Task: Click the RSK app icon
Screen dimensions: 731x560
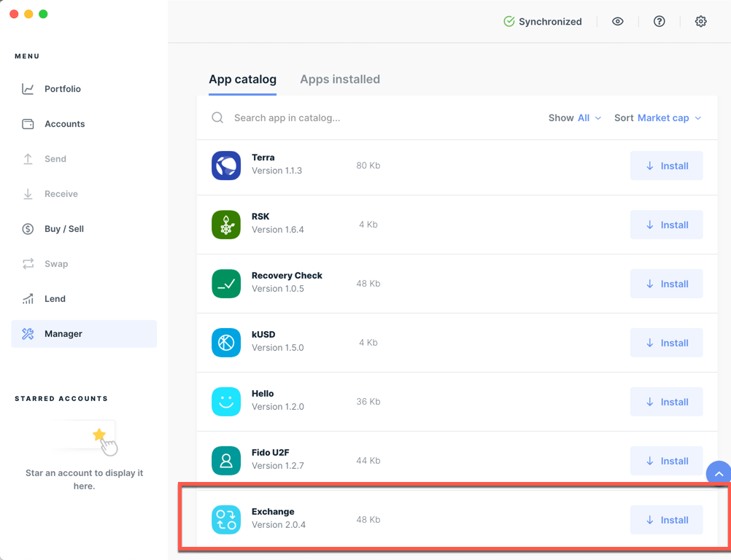Action: [x=226, y=225]
